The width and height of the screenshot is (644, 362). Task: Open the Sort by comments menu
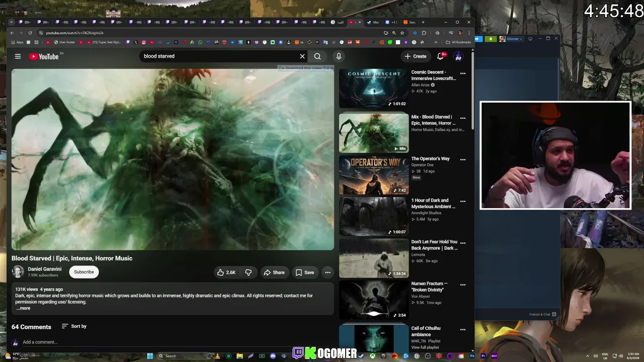point(74,326)
